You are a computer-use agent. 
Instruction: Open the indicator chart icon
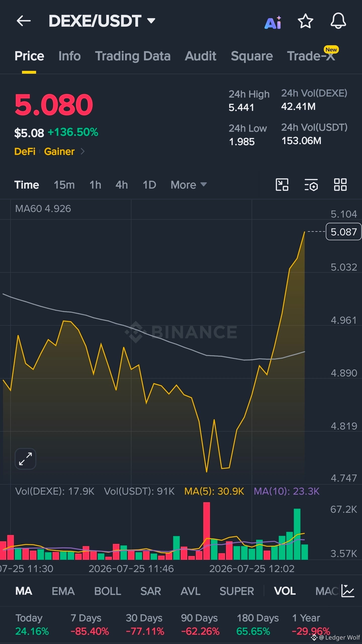(348, 591)
